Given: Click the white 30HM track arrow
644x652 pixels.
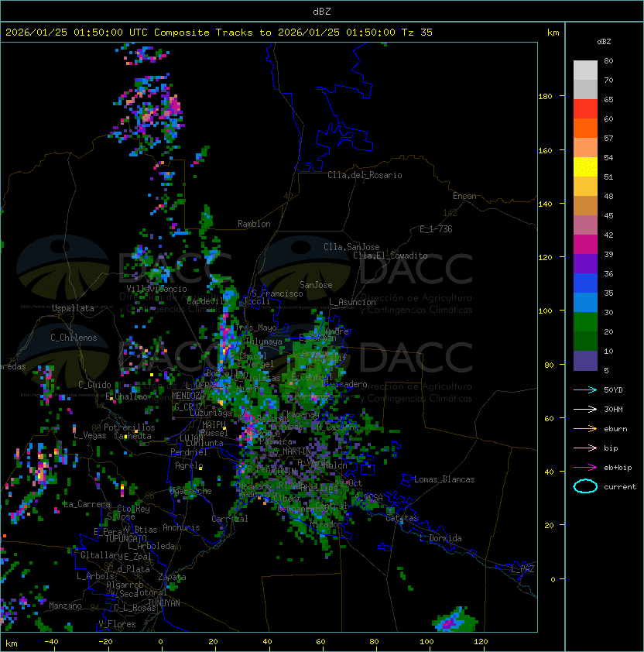Looking at the screenshot, I should pyautogui.click(x=585, y=410).
